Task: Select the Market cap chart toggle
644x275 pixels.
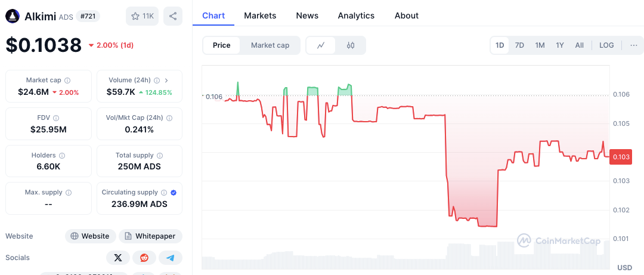Action: pyautogui.click(x=270, y=45)
